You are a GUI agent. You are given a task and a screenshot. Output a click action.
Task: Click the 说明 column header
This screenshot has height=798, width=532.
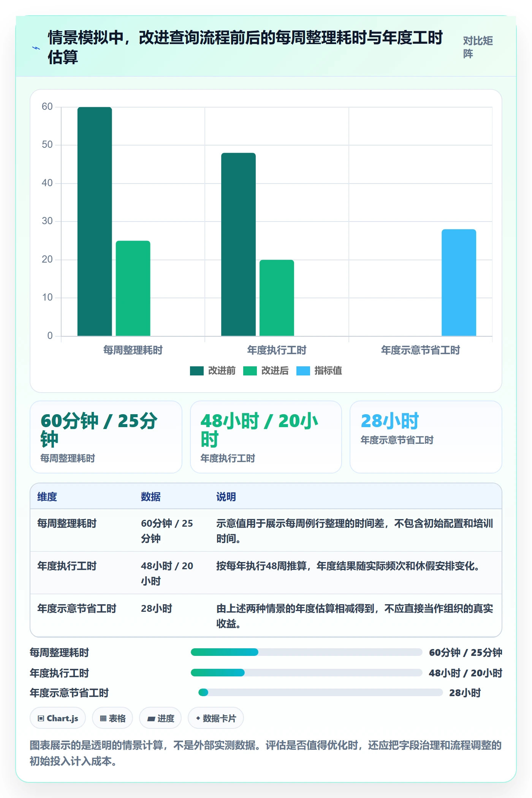pyautogui.click(x=226, y=497)
